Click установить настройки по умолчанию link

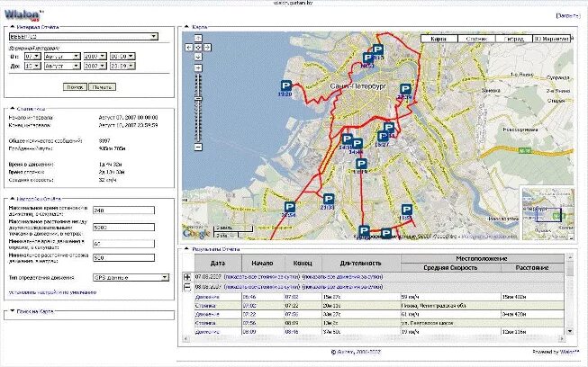tap(52, 292)
